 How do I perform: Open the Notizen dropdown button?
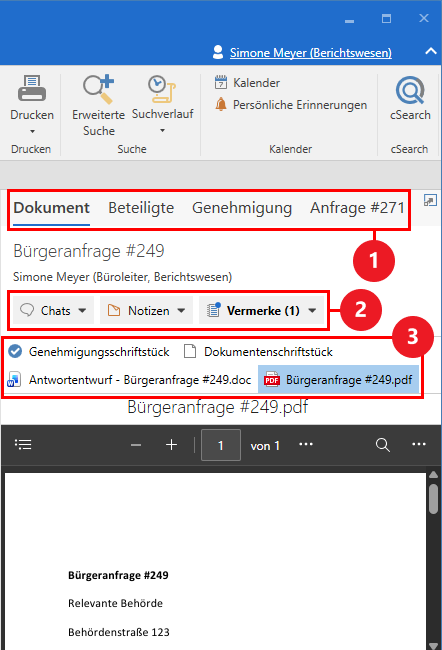tap(146, 310)
